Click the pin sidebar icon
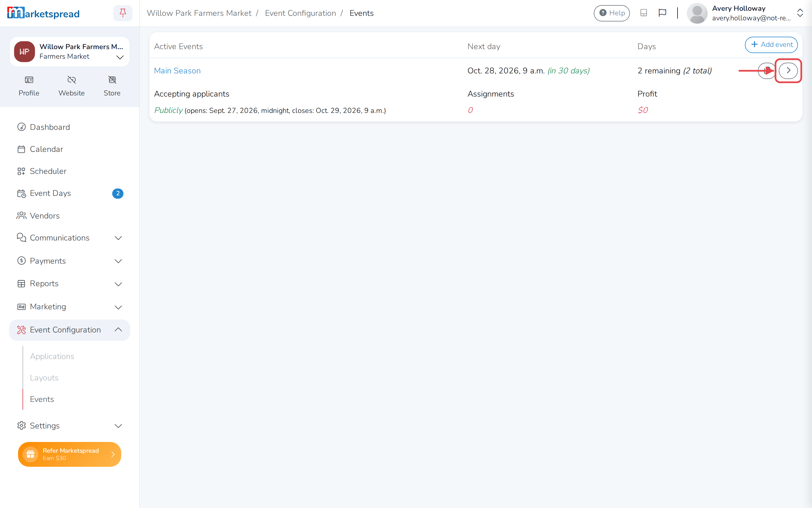The image size is (812, 508). 123,13
